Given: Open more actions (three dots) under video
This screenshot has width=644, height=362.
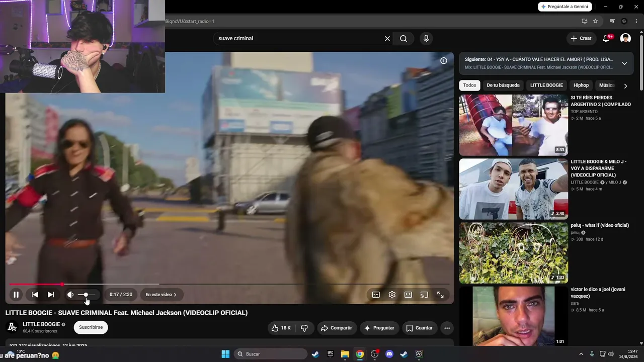Looking at the screenshot, I should coord(447,328).
